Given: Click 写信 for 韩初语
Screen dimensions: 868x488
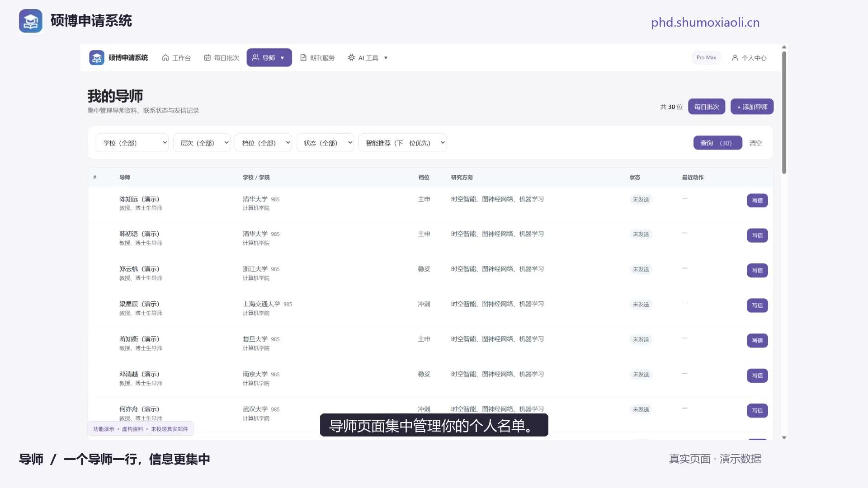Looking at the screenshot, I should pyautogui.click(x=757, y=235).
